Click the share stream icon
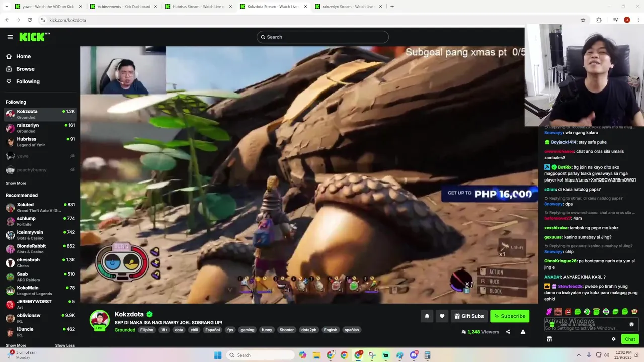The image size is (644, 362). pos(508,332)
